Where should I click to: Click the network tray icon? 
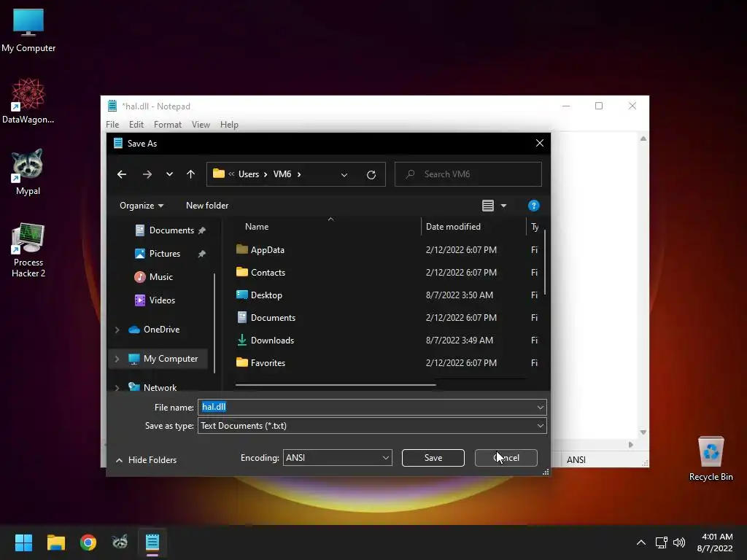tap(661, 542)
